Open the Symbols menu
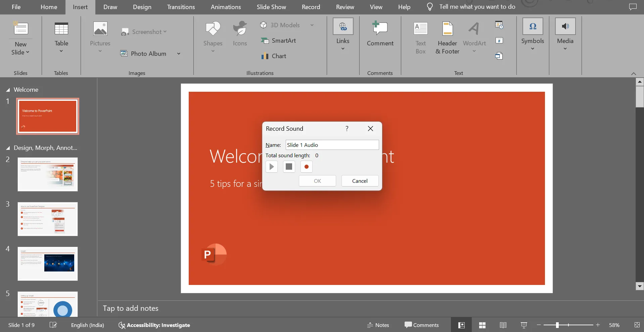The width and height of the screenshot is (644, 332). (x=533, y=34)
